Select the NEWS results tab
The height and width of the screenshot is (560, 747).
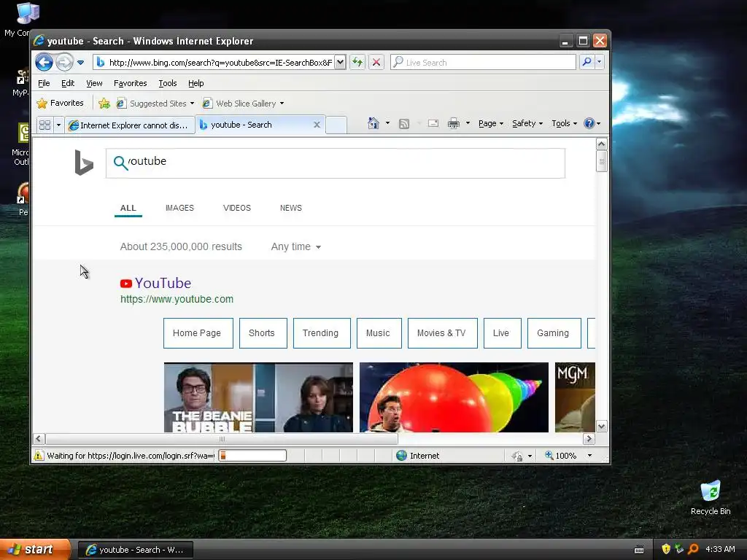tap(291, 208)
